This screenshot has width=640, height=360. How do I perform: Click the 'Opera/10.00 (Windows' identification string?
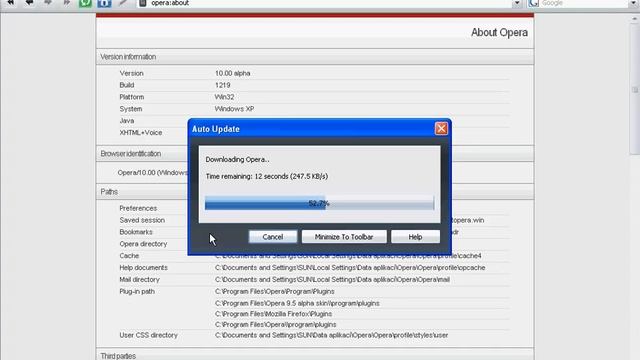[x=153, y=173]
